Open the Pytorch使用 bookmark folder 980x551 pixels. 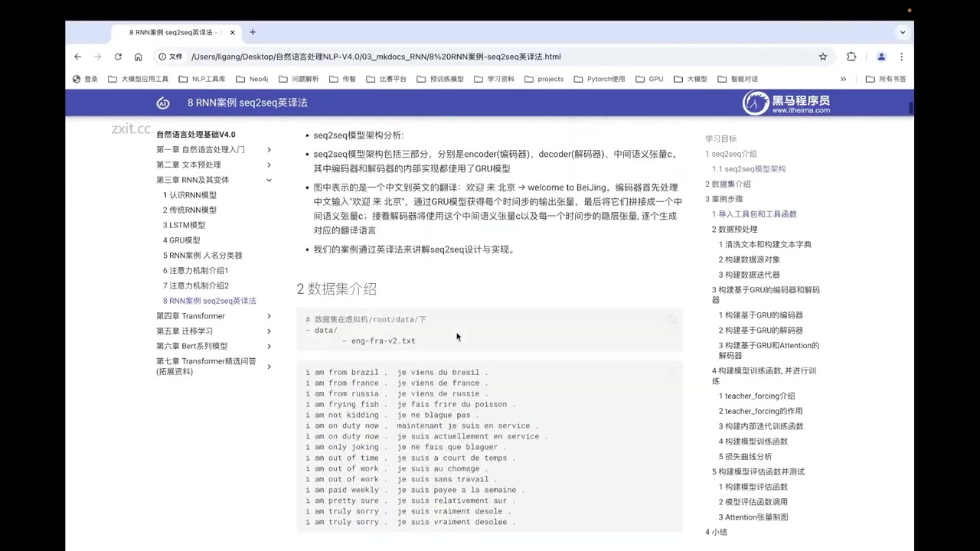coord(599,79)
